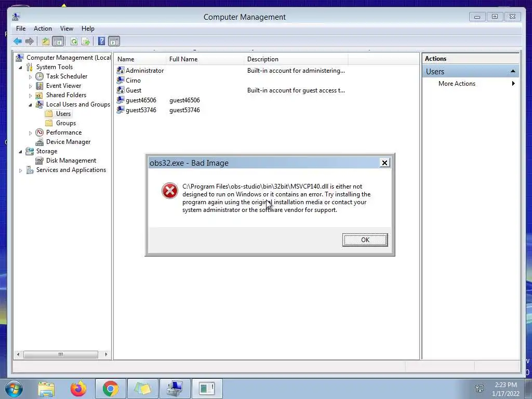Collapse the System Tools node
Image resolution: width=532 pixels, height=399 pixels.
[21, 67]
